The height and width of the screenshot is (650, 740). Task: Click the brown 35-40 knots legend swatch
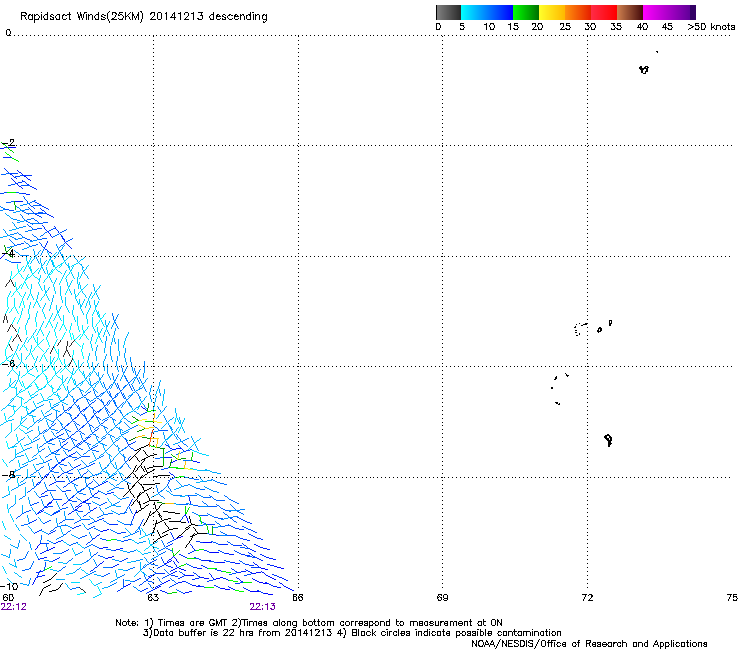click(630, 12)
